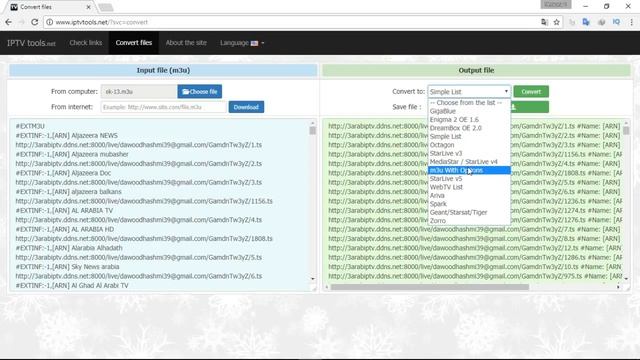Select WebTV List option

(x=469, y=187)
